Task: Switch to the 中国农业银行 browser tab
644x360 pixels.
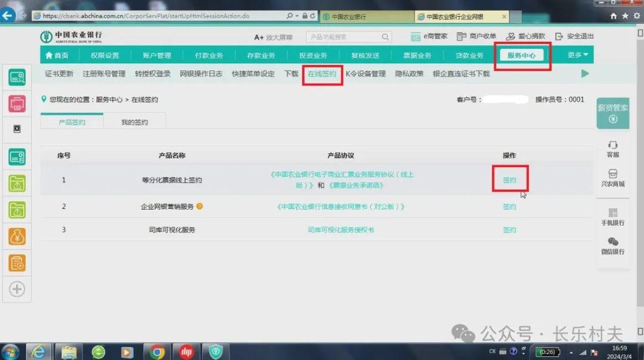Action: coord(366,17)
